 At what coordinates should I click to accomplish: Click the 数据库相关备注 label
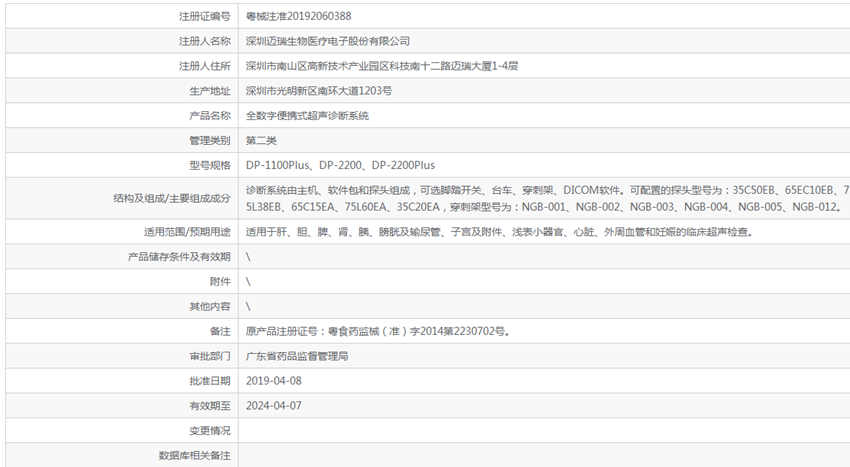pos(195,456)
